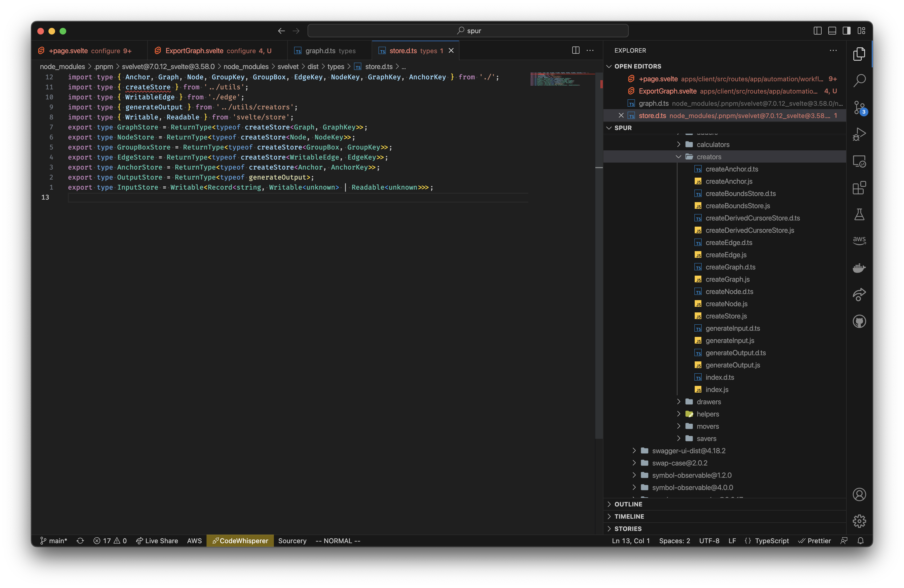Expand the calculators folder
This screenshot has height=588, width=904.
pos(713,145)
